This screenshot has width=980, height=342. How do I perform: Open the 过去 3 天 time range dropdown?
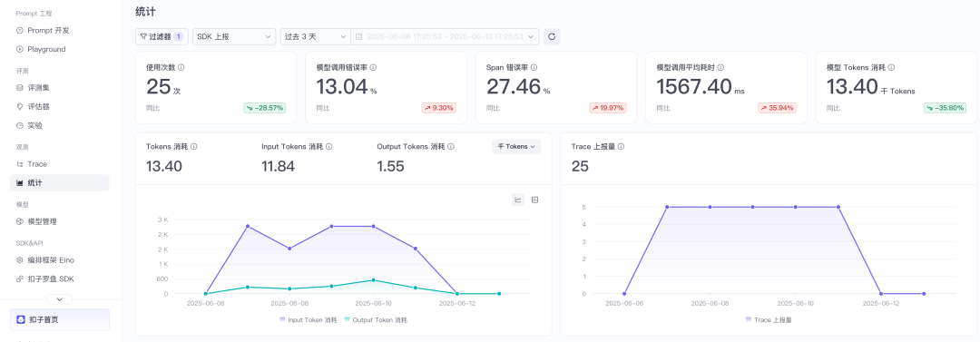[x=316, y=37]
